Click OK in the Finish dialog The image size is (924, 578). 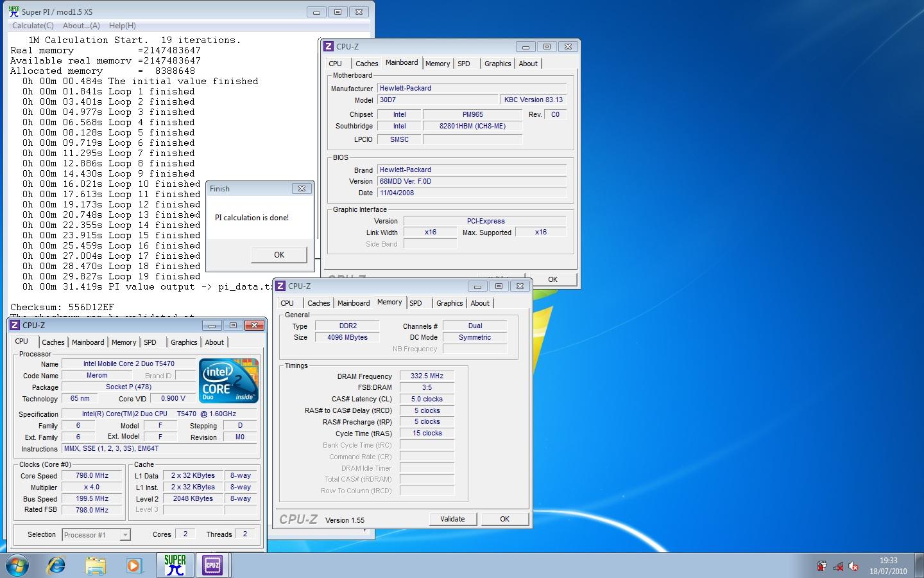coord(279,255)
